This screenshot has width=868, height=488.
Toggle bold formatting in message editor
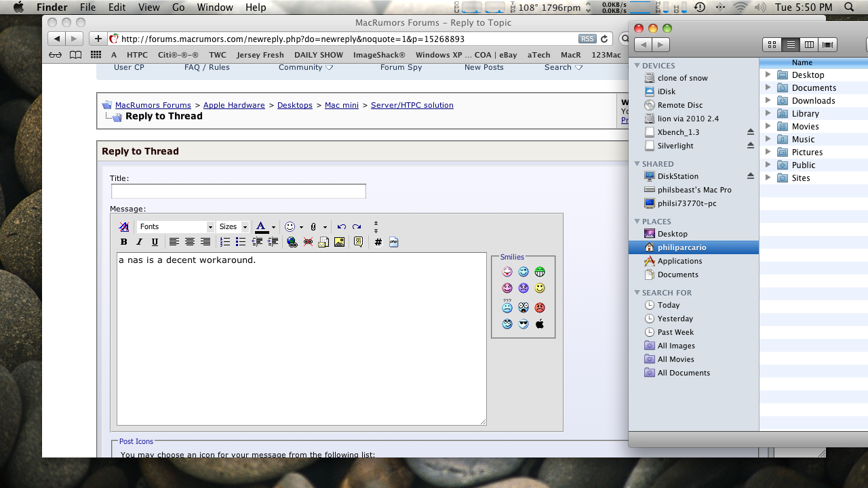point(123,242)
